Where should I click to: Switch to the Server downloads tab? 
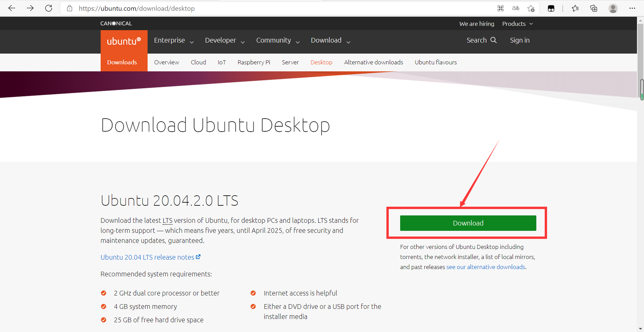290,62
